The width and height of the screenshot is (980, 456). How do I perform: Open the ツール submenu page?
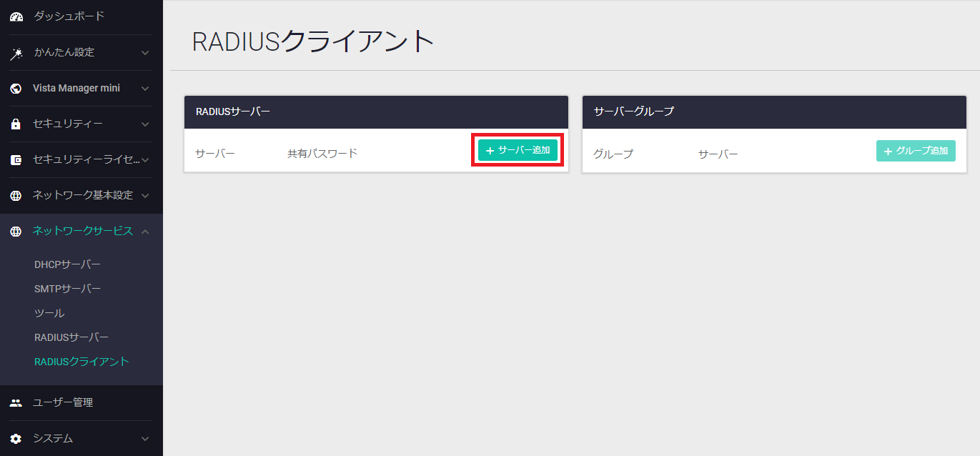click(x=49, y=313)
